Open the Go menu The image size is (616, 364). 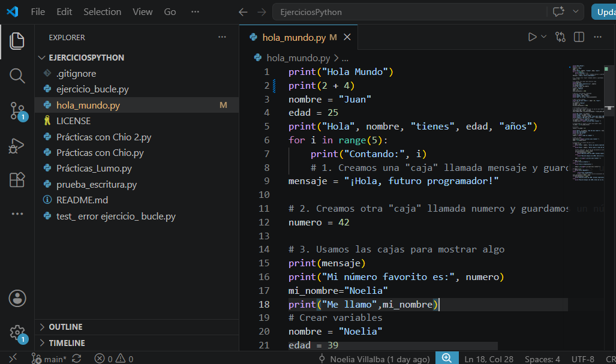170,12
